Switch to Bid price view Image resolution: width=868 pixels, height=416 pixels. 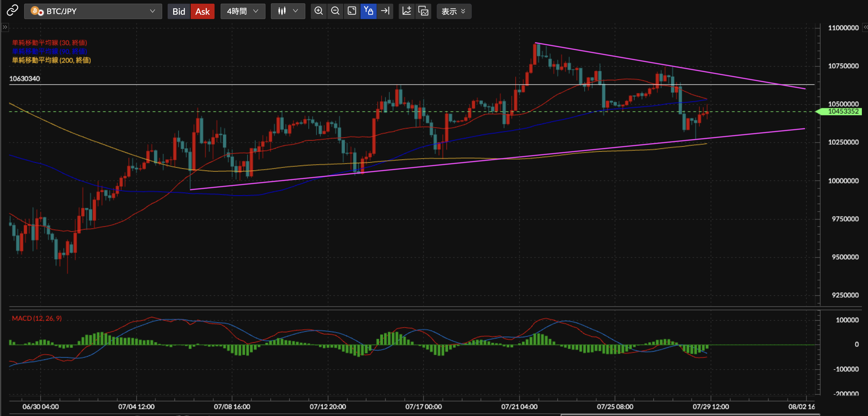coord(179,11)
